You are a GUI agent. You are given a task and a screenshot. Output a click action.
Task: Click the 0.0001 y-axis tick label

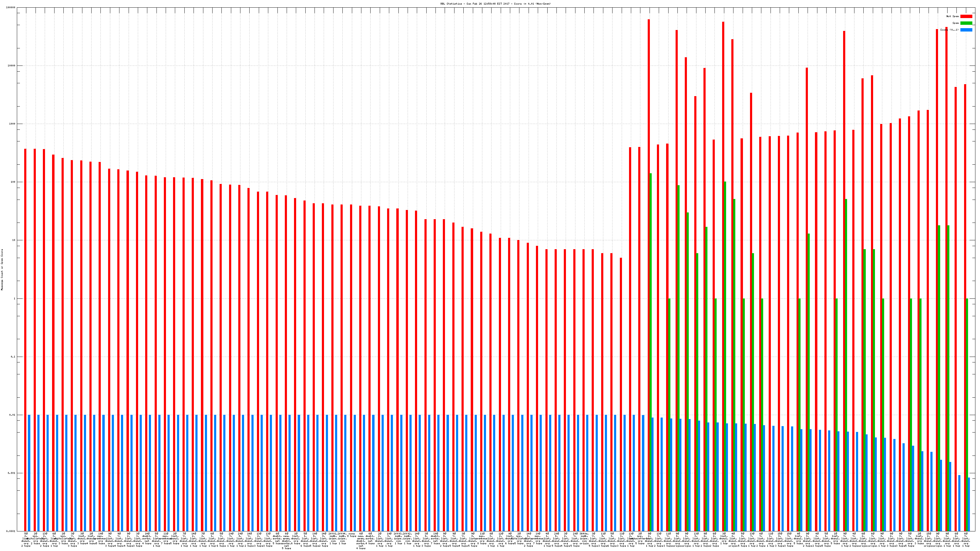(11, 531)
